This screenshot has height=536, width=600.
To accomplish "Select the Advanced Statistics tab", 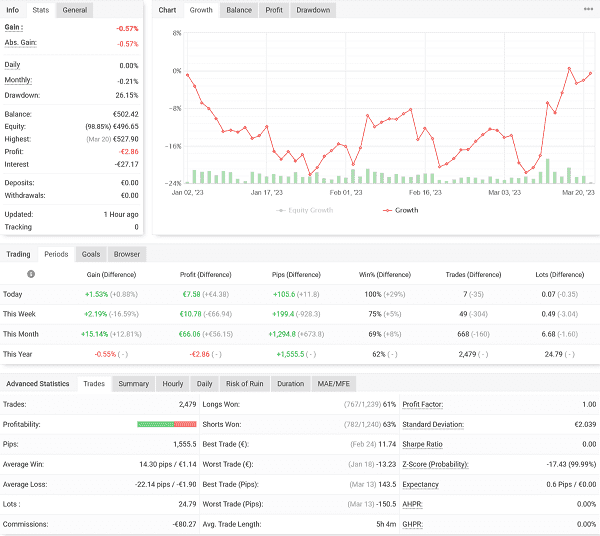I will tap(38, 384).
